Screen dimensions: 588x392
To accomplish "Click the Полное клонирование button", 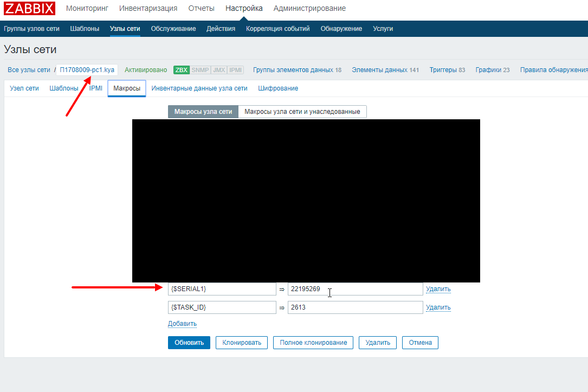I will point(313,343).
